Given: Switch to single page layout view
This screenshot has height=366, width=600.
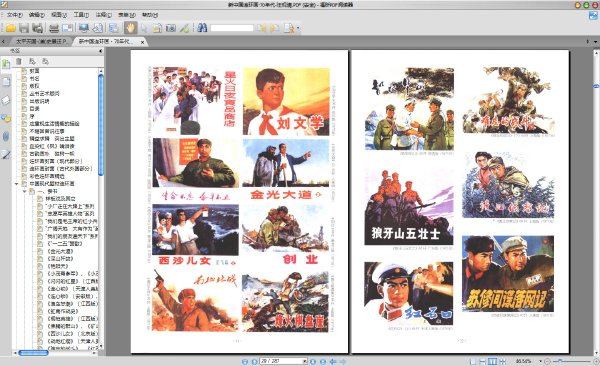Looking at the screenshot, I should 473,361.
